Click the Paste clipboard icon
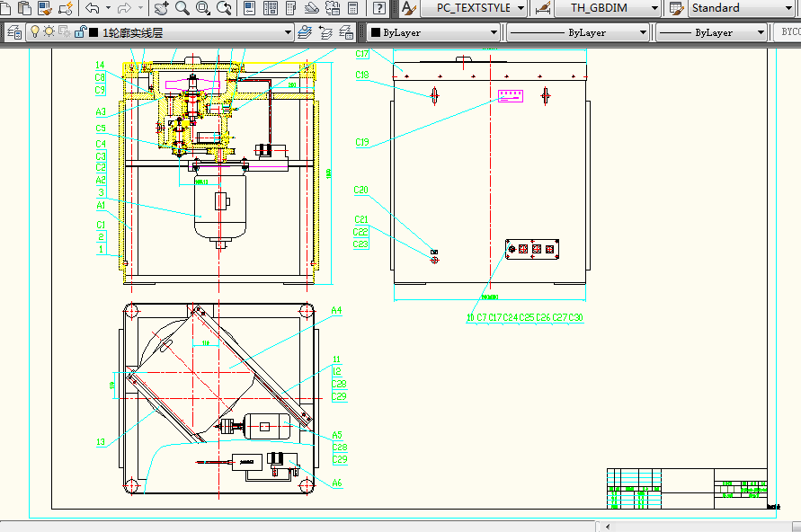The width and height of the screenshot is (801, 532). (x=24, y=8)
